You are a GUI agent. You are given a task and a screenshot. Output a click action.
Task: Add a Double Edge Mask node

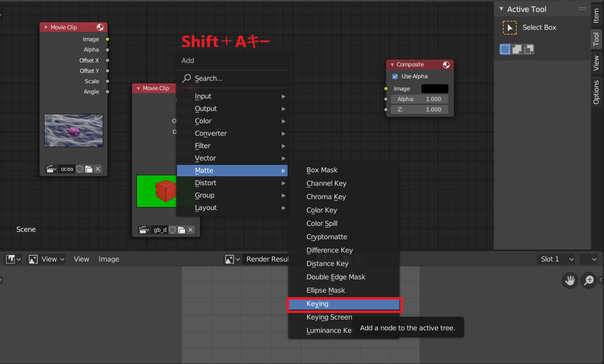[x=344, y=277]
